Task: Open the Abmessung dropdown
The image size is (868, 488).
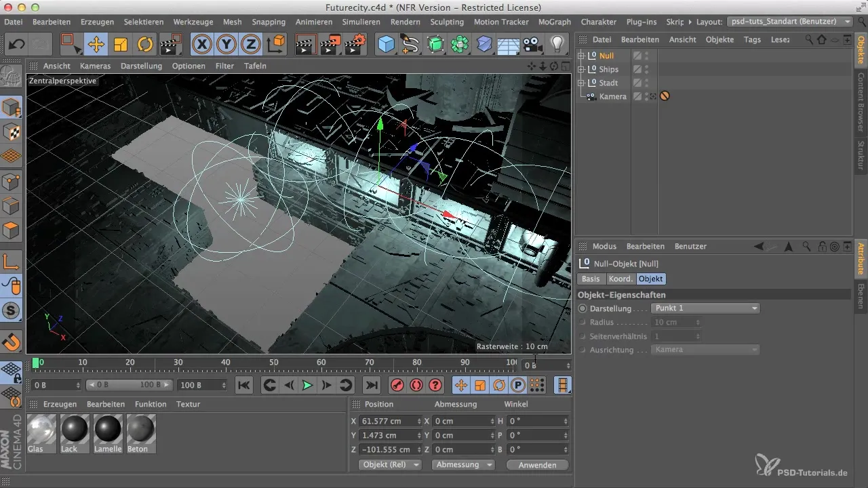Action: pyautogui.click(x=465, y=465)
